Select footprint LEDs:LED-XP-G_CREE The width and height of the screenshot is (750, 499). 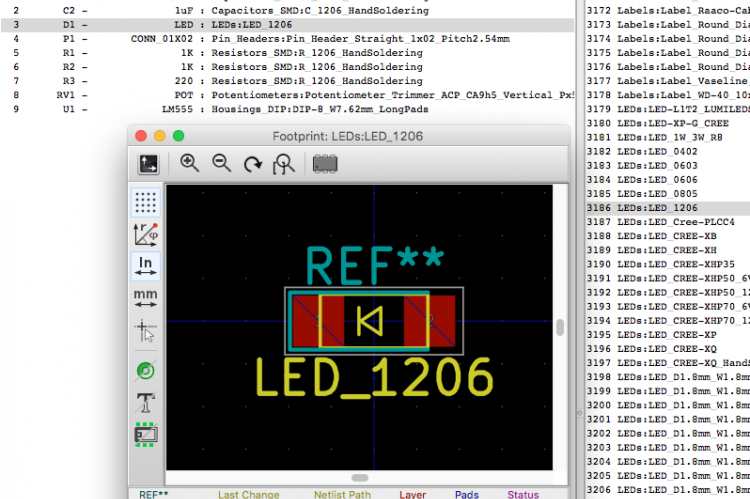[x=668, y=123]
